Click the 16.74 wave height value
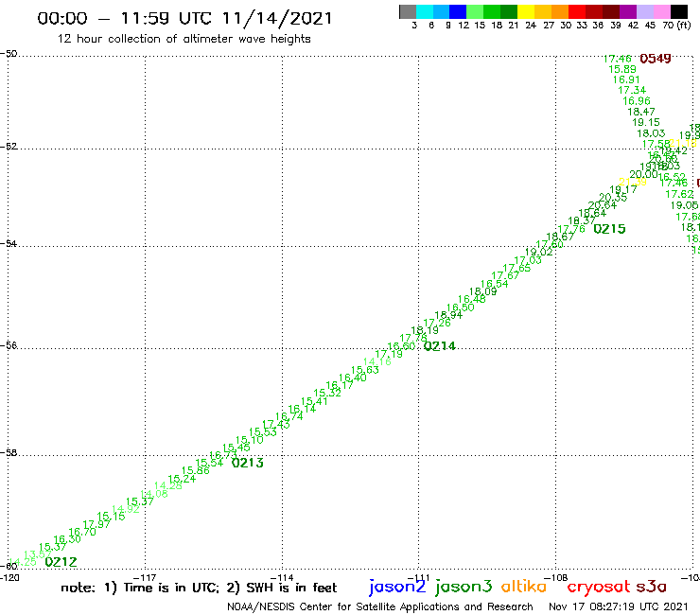Screen dimensions: 700x615 [289, 416]
